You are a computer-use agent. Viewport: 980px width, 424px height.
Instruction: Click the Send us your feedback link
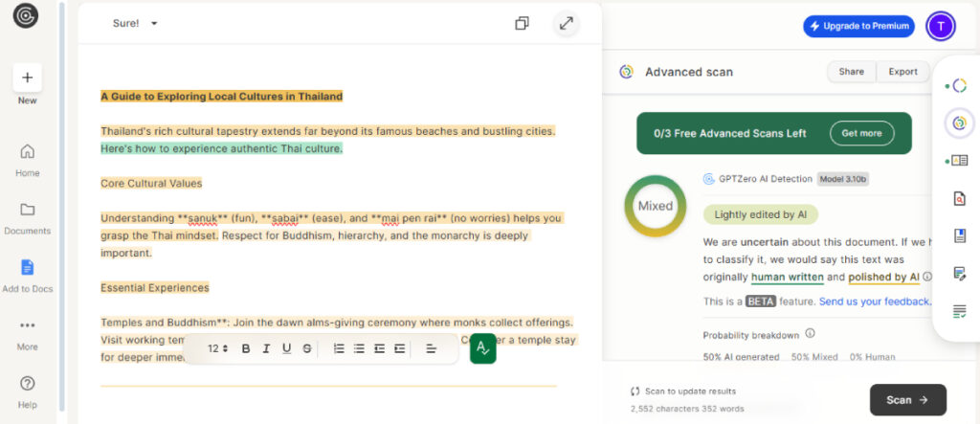click(x=875, y=301)
